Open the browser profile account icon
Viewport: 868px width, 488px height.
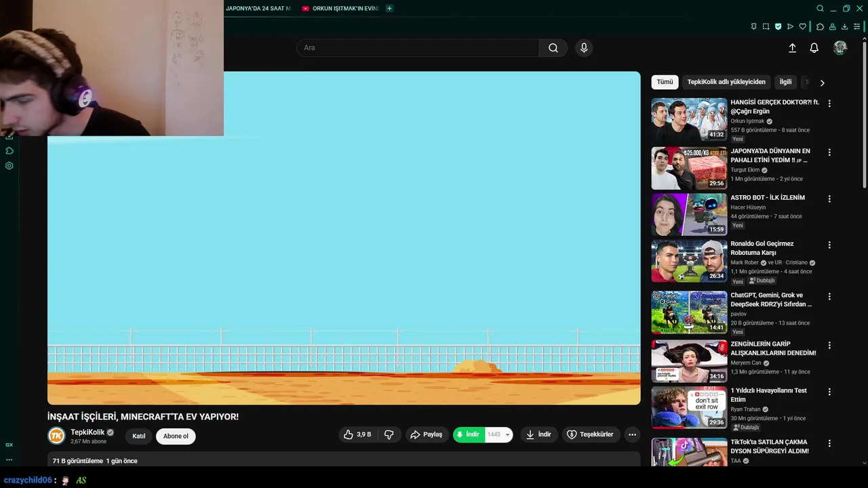tap(832, 26)
